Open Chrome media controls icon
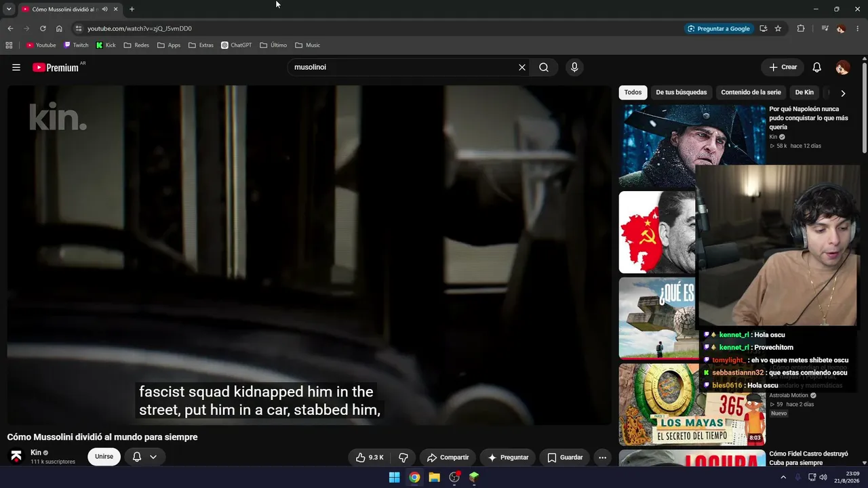This screenshot has height=488, width=868. pos(825,28)
